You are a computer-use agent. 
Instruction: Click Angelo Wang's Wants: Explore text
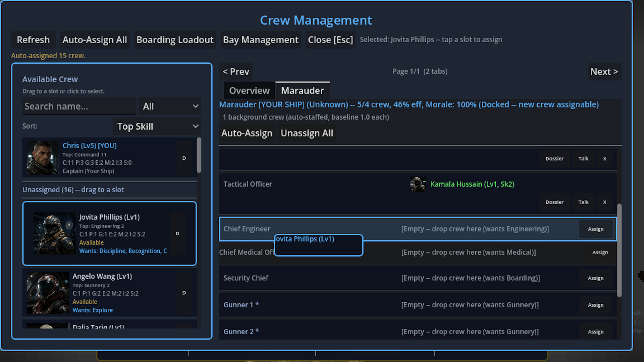(x=93, y=310)
